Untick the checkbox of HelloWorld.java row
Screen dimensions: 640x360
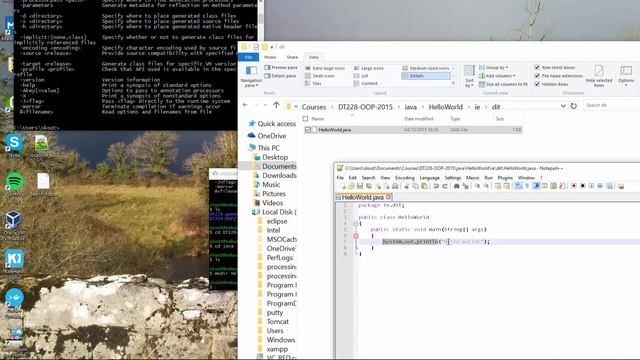(x=308, y=130)
